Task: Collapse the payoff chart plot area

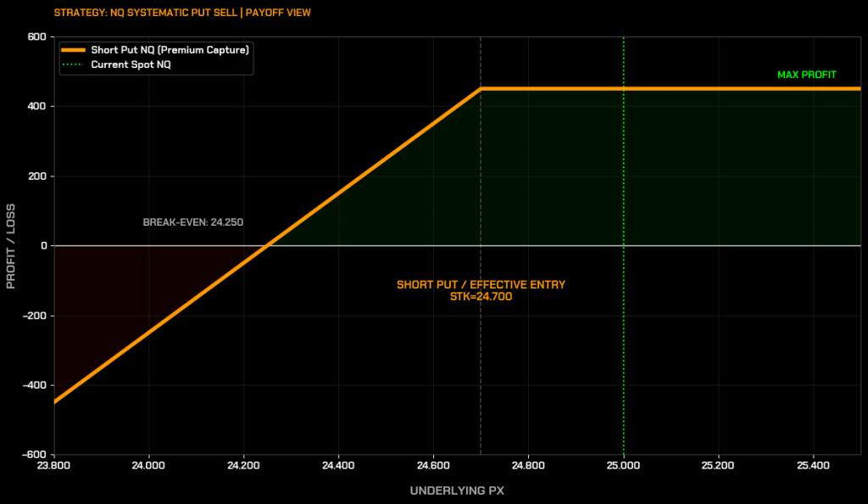Action: [458, 246]
